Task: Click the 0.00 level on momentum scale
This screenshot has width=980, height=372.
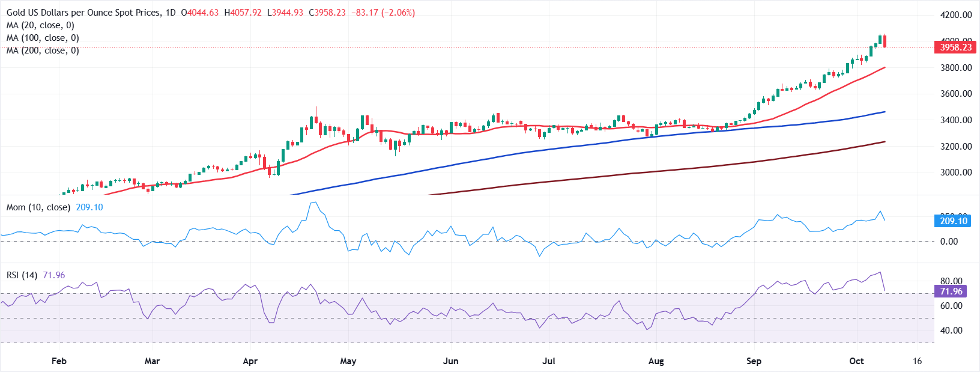Action: point(949,242)
